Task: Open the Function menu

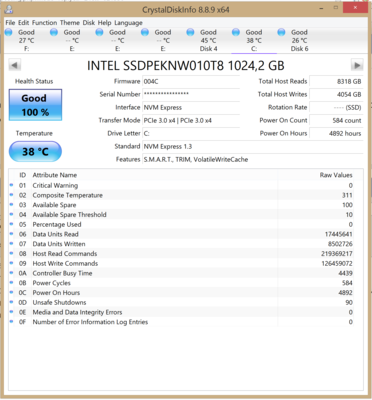Action: [x=44, y=23]
